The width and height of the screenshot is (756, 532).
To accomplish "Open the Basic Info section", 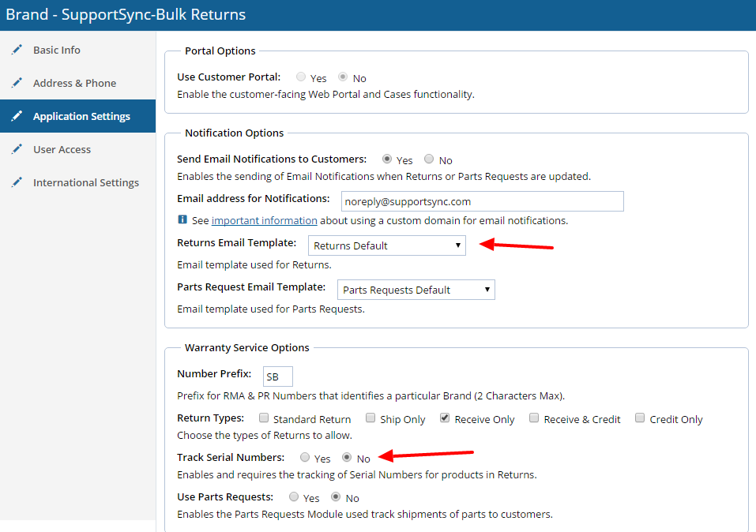I will 57,50.
